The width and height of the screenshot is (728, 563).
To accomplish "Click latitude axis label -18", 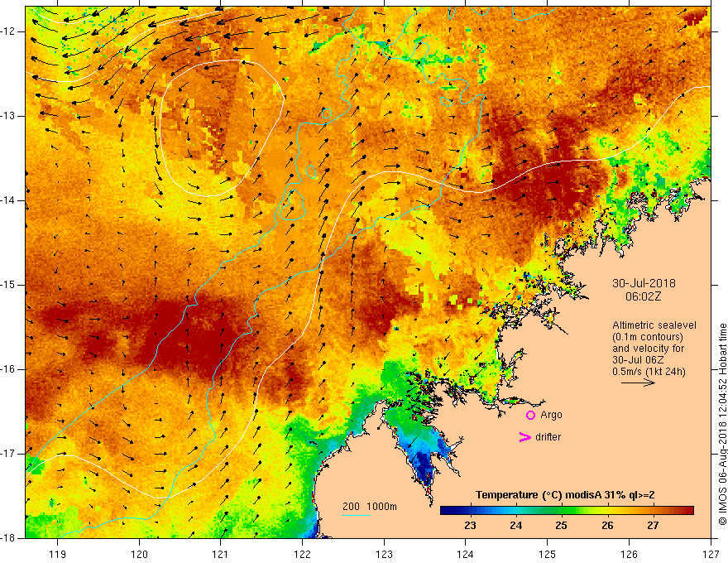I will click(x=9, y=538).
